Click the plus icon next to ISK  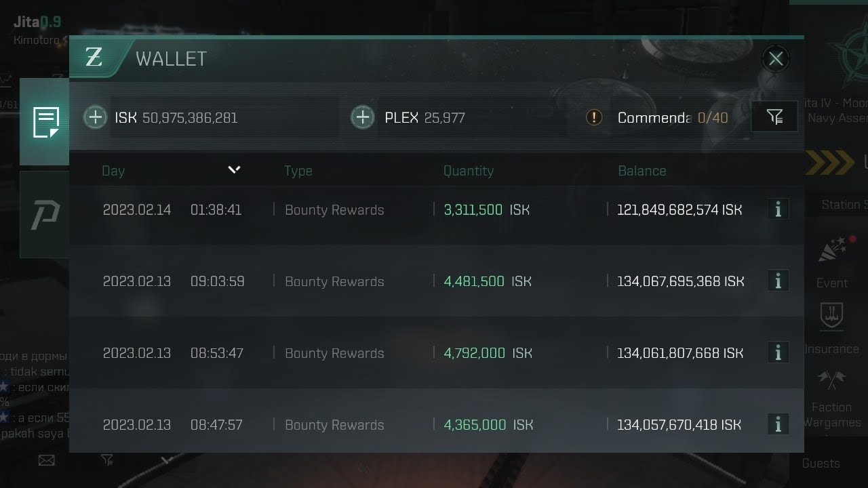coord(96,117)
